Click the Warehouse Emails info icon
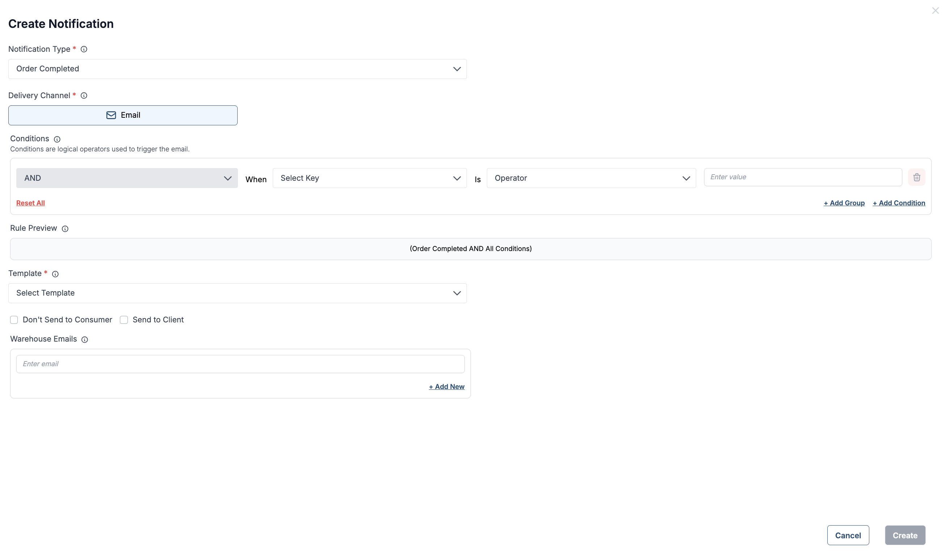The width and height of the screenshot is (949, 560). click(84, 339)
